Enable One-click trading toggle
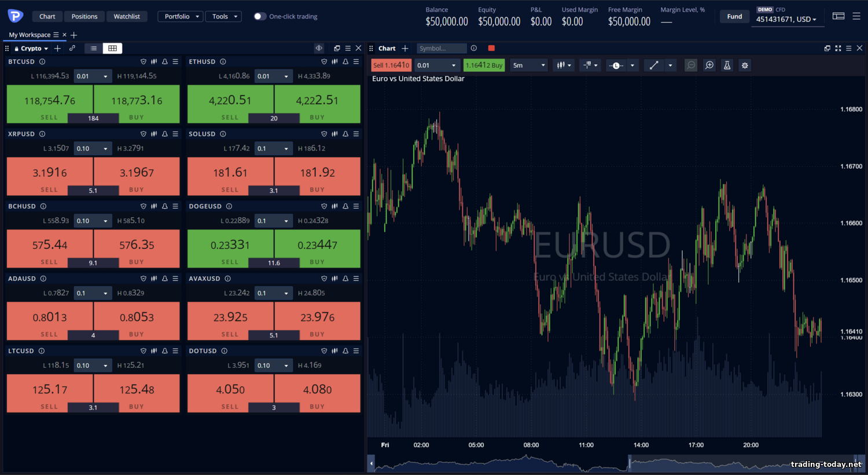 click(260, 16)
